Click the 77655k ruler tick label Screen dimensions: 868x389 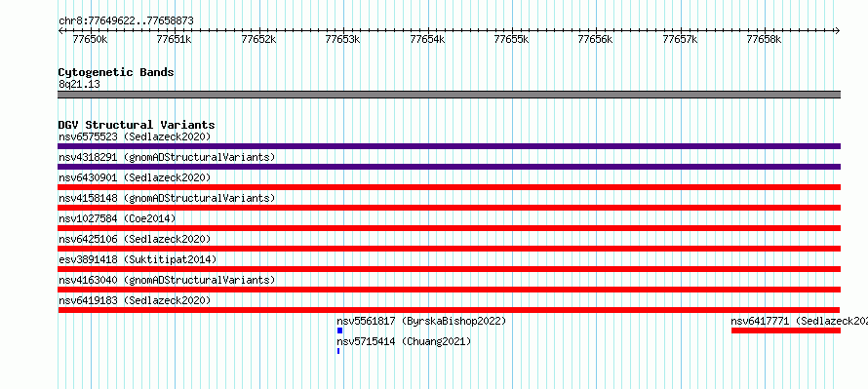pos(511,39)
